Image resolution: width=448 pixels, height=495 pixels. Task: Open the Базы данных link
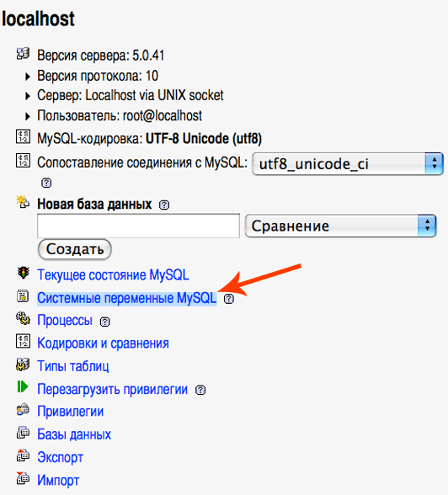(x=74, y=434)
